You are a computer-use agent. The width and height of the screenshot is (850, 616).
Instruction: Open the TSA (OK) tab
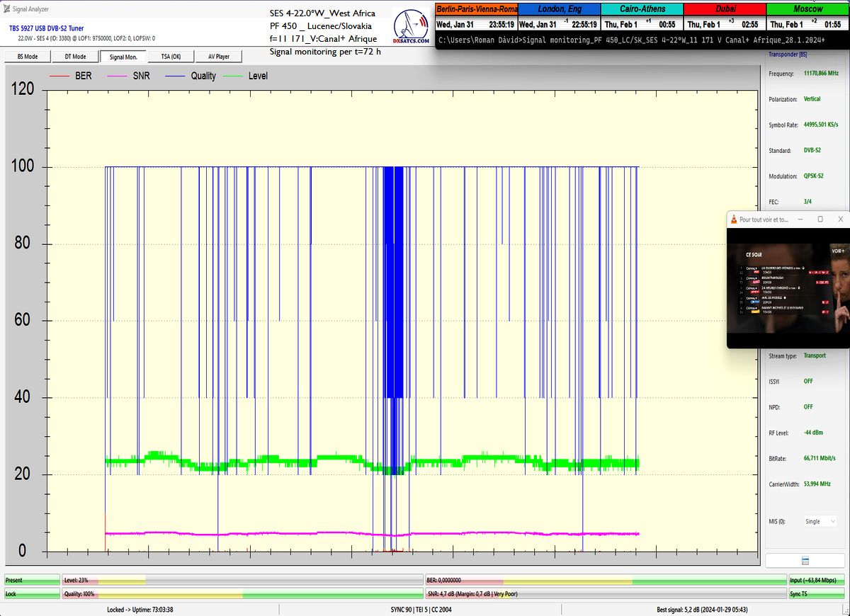pyautogui.click(x=171, y=57)
